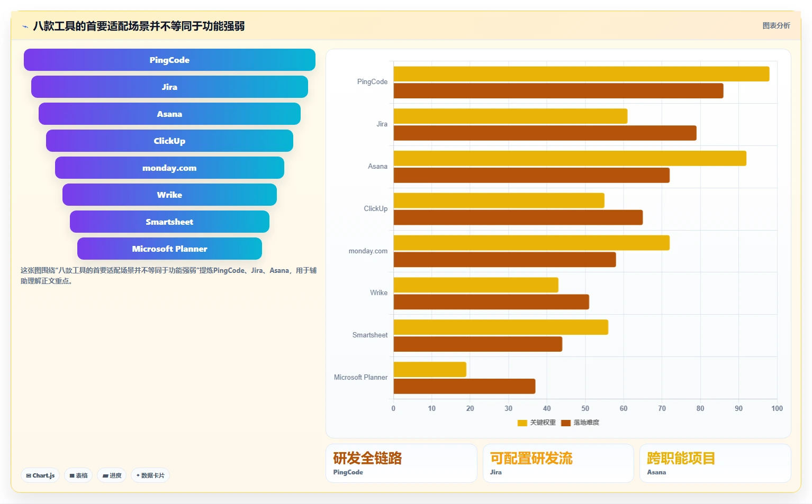Select the monday.com funnel bar
This screenshot has height=504, width=812.
(169, 168)
